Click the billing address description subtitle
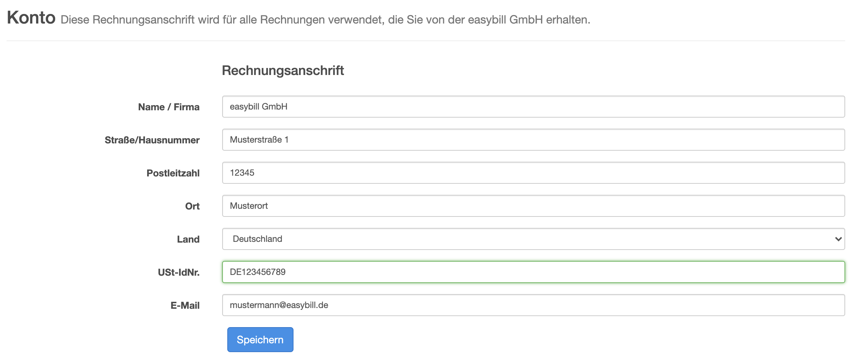Viewport: 868px width, 358px height. tap(325, 20)
